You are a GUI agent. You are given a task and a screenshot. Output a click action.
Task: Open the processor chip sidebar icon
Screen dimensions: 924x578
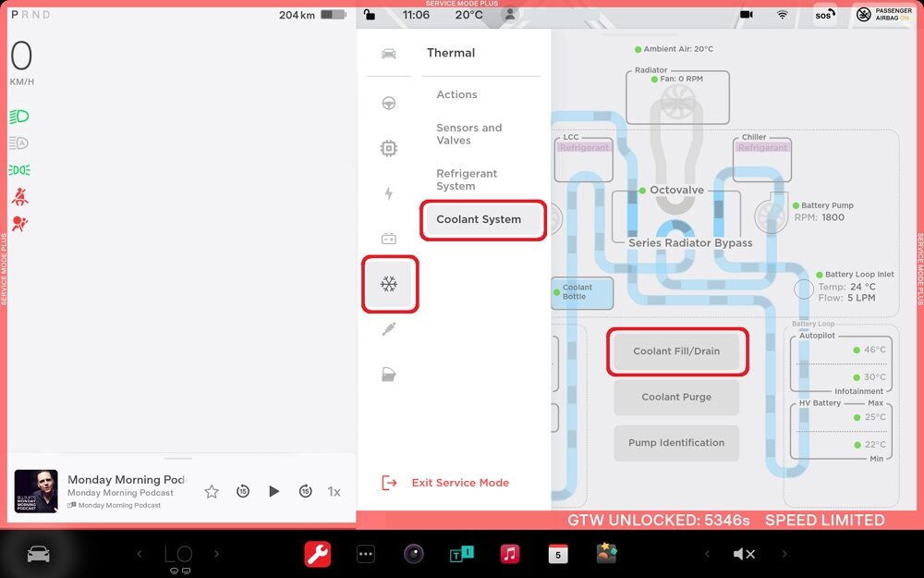[x=389, y=148]
